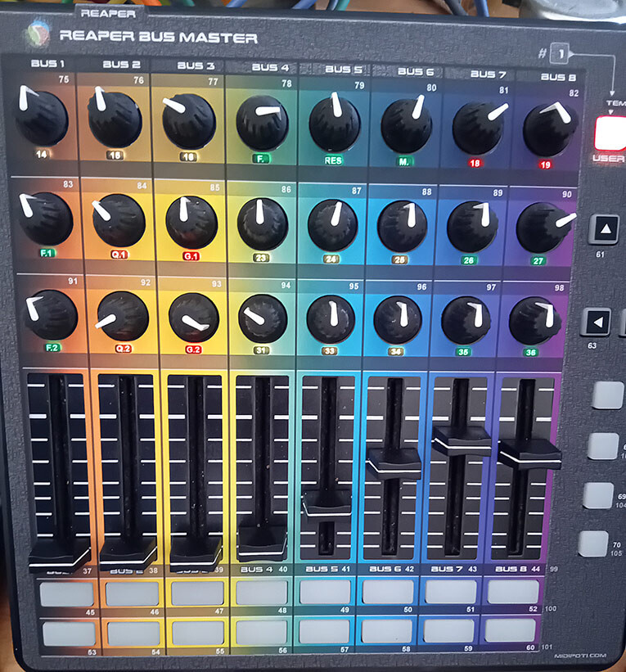Tap the pad button numbered 48
This screenshot has width=626, height=672.
tap(261, 593)
